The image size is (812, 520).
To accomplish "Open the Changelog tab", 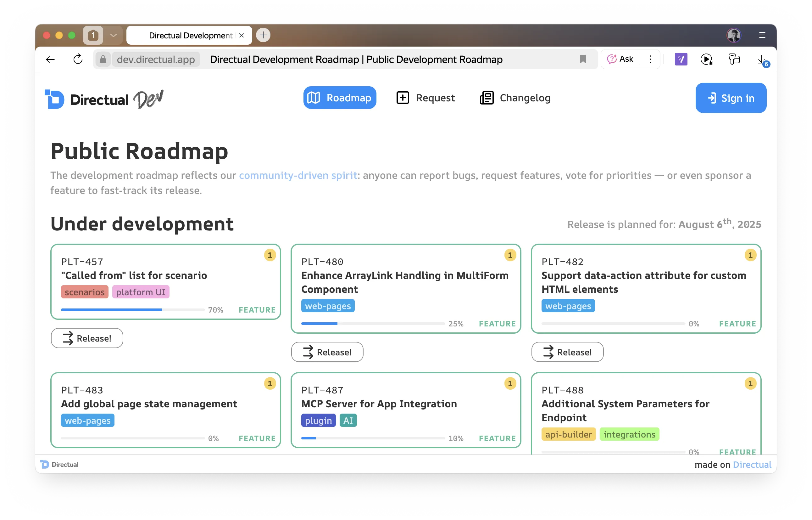I will click(515, 98).
